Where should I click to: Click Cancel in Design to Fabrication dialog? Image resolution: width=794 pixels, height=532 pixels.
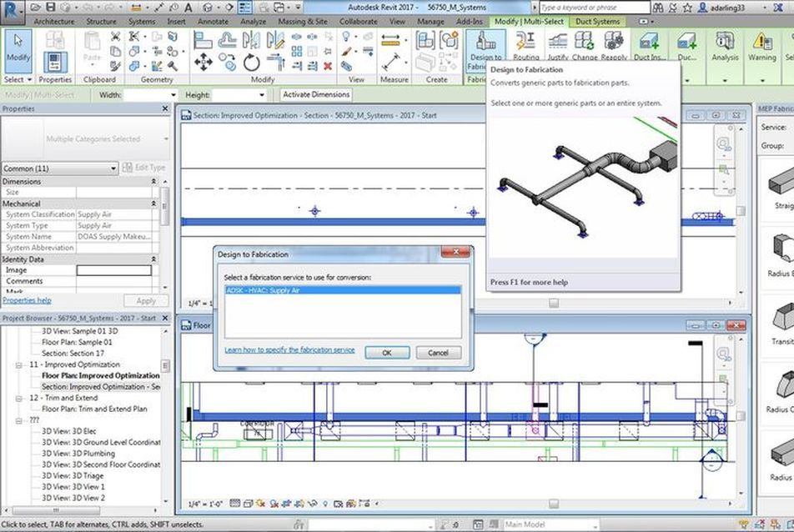(x=438, y=353)
